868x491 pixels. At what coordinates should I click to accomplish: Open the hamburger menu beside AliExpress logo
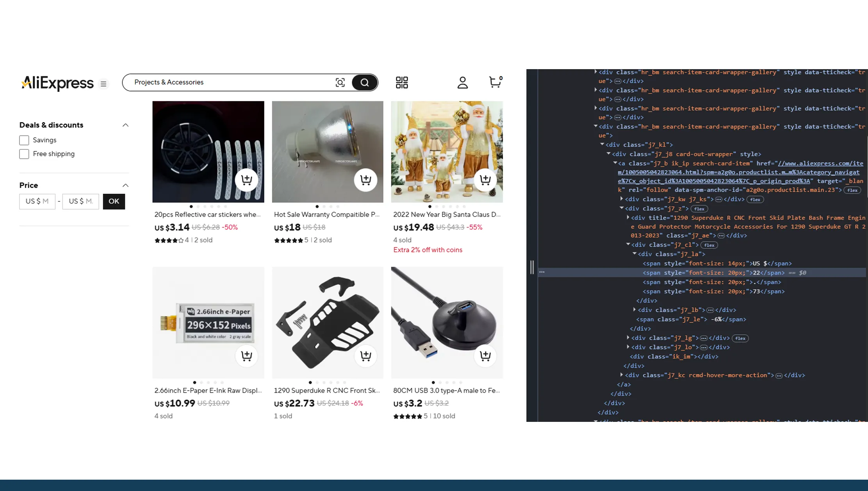pyautogui.click(x=103, y=84)
